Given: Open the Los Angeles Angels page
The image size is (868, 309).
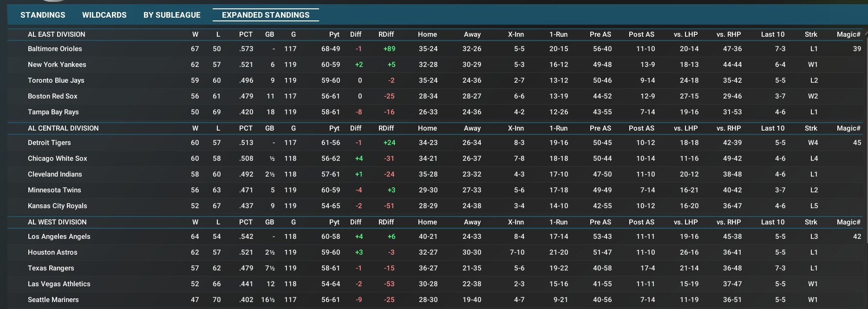Looking at the screenshot, I should click(x=59, y=237).
